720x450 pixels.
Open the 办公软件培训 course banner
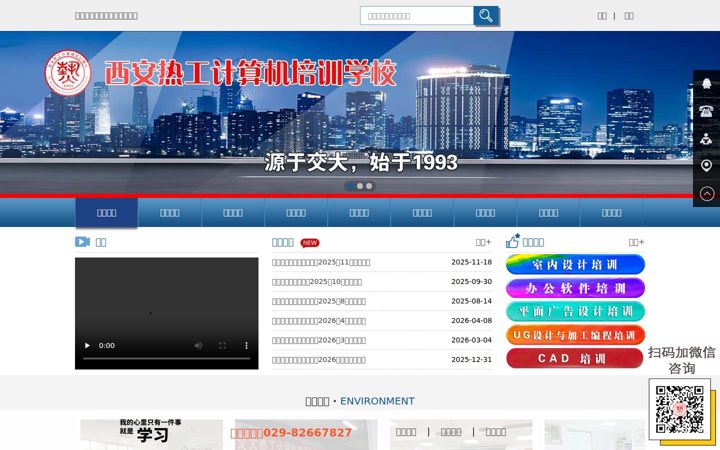[575, 288]
